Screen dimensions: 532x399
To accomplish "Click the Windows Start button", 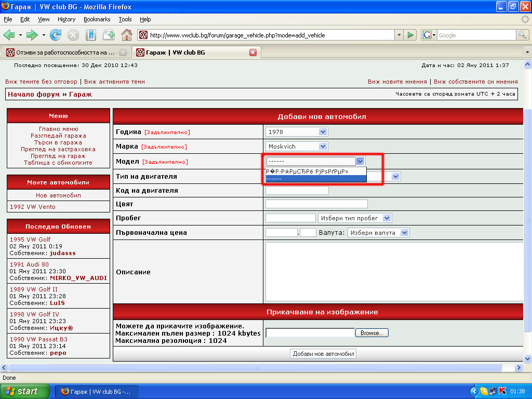I will 25,391.
